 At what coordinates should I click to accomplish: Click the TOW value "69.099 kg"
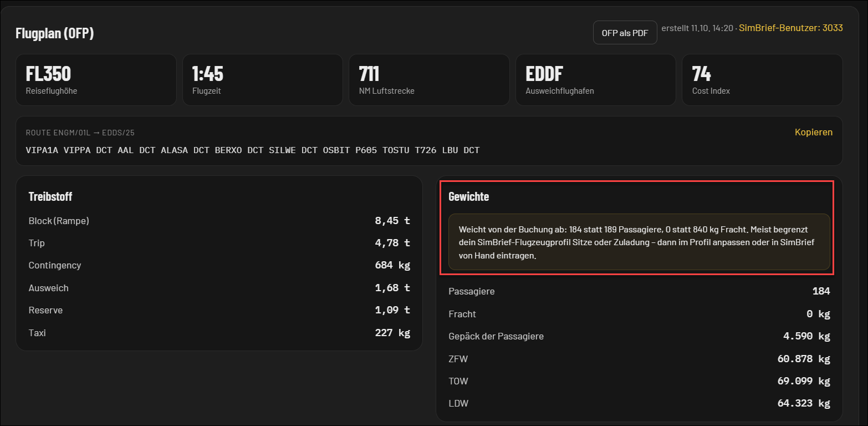804,381
